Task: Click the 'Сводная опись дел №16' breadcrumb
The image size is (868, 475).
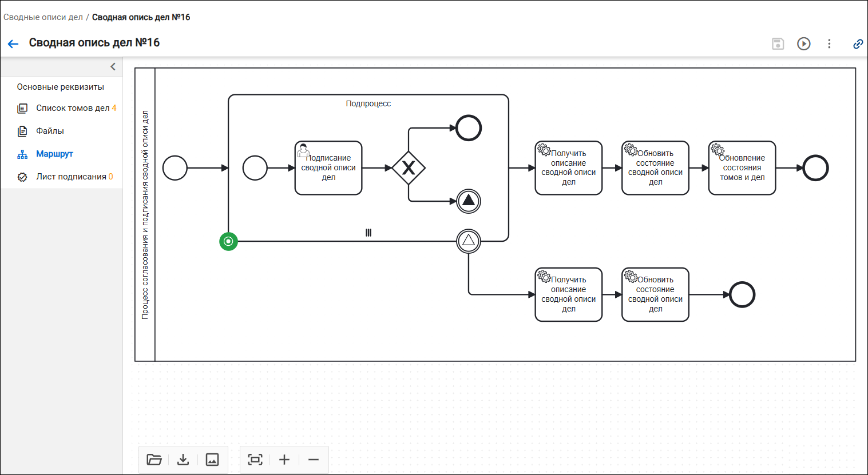Action: 141,17
